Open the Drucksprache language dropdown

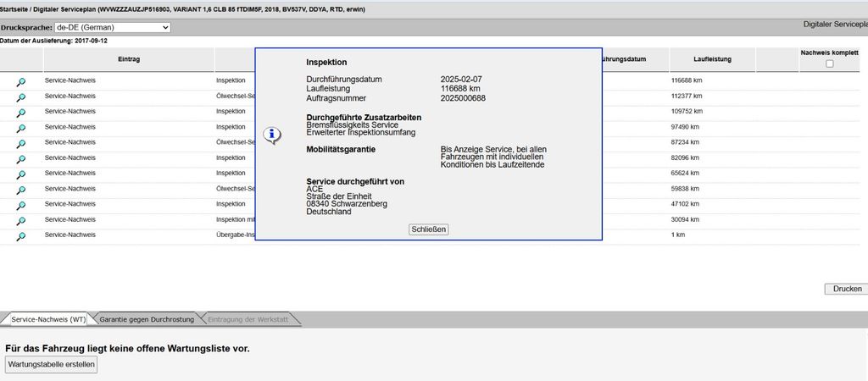tap(112, 28)
